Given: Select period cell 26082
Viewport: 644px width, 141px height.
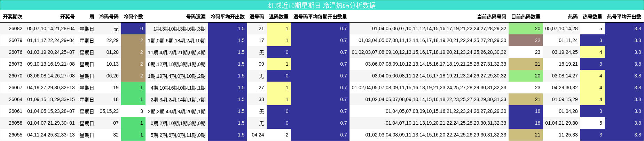Looking at the screenshot, I should (16, 28).
